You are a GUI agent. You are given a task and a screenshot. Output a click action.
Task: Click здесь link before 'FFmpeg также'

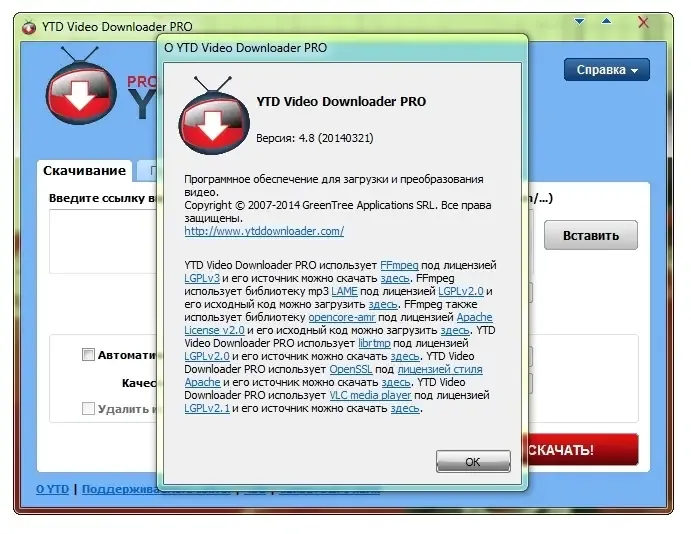point(383,304)
